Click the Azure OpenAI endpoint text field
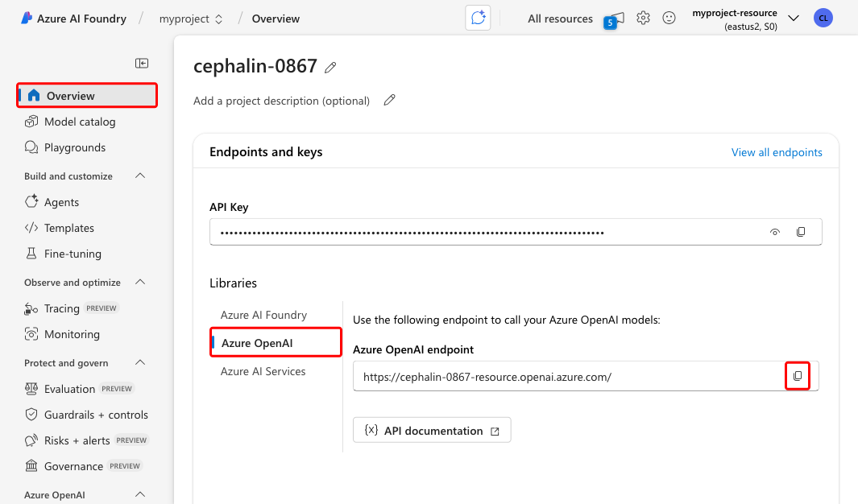858x504 pixels. point(564,377)
